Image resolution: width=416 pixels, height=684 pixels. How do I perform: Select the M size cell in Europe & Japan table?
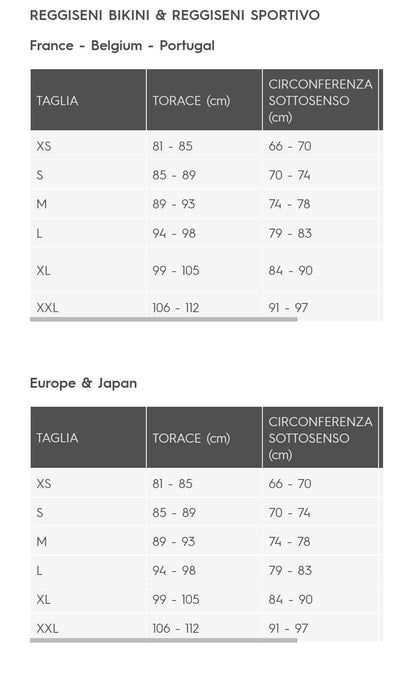88,541
